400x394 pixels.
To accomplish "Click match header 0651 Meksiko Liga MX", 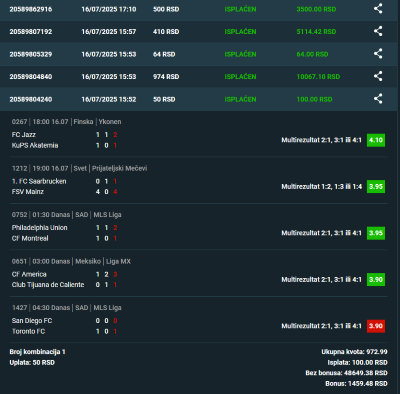I will tap(71, 261).
